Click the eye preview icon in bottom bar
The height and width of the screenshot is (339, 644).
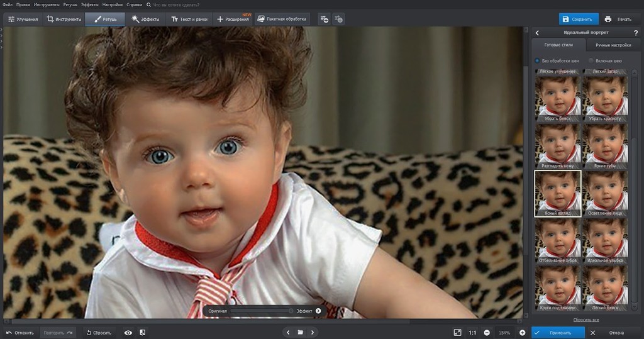click(128, 332)
